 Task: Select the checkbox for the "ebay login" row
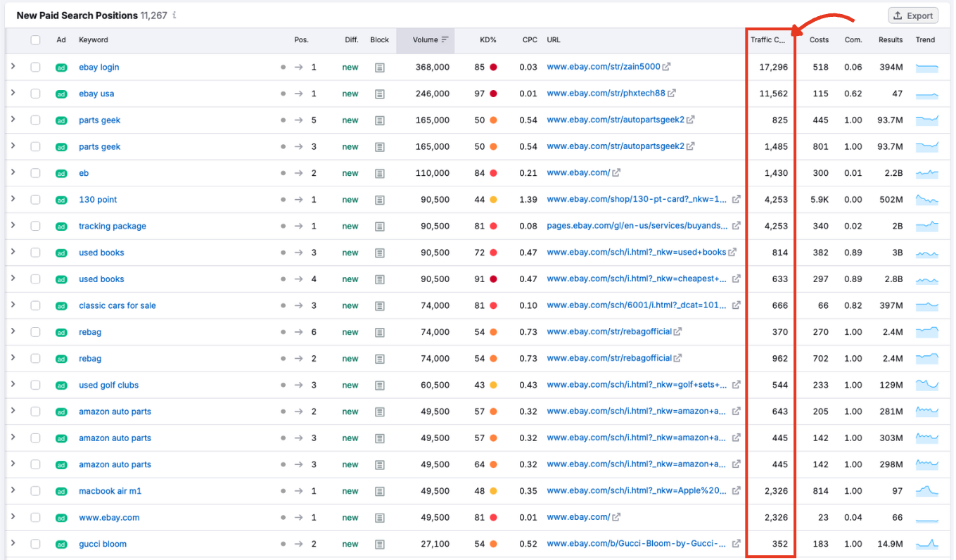pos(35,67)
